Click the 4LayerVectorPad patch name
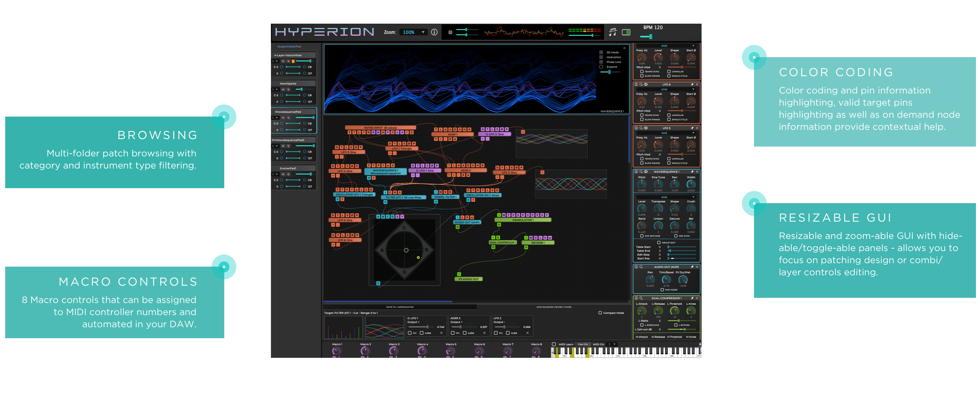Viewport: 980px width, 404px height. pos(289,46)
